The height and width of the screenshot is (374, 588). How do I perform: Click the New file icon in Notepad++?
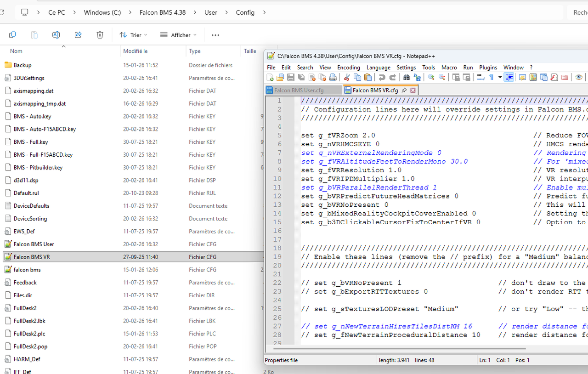(x=270, y=78)
